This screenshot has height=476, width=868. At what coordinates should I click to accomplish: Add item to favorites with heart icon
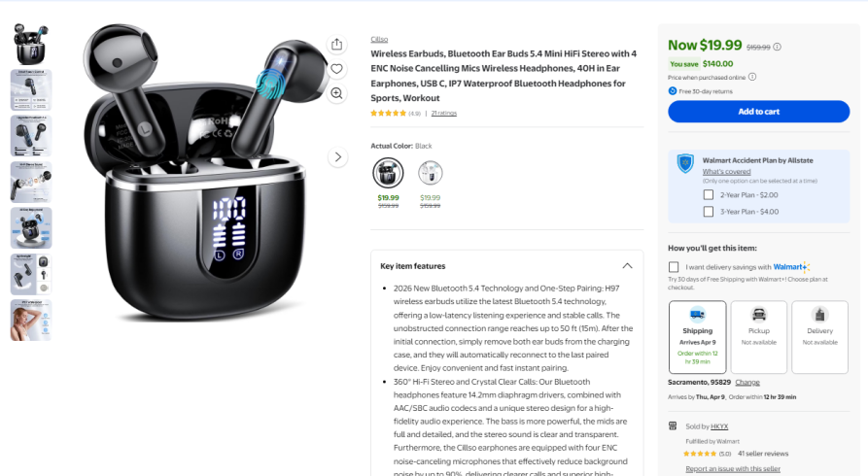click(x=336, y=69)
